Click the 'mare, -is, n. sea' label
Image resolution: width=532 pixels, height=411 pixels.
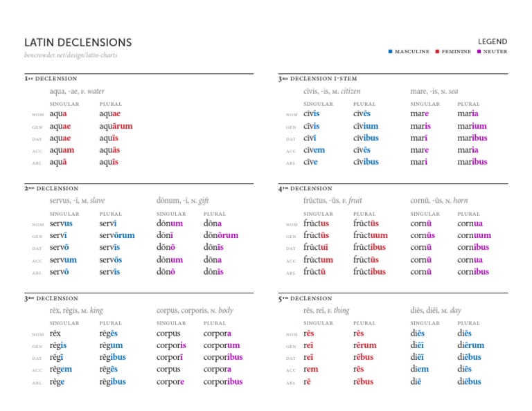pos(434,91)
